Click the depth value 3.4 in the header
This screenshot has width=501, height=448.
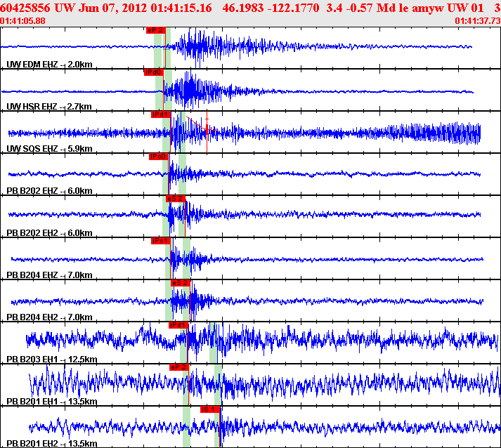tap(334, 8)
